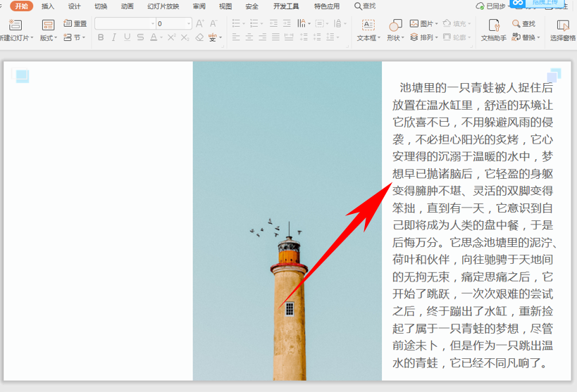This screenshot has width=577, height=392.
Task: Align paragraph text right
Action: (262, 37)
